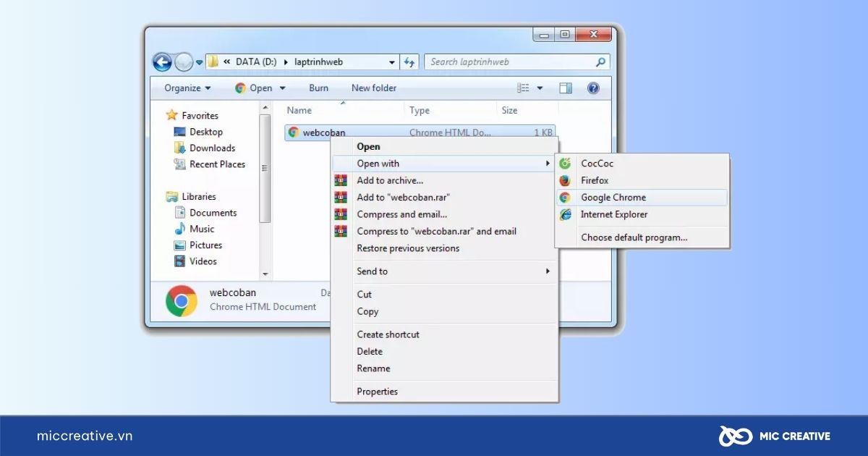Screen dimensions: 868x456
Task: Expand the Send to submenu
Action: point(444,271)
